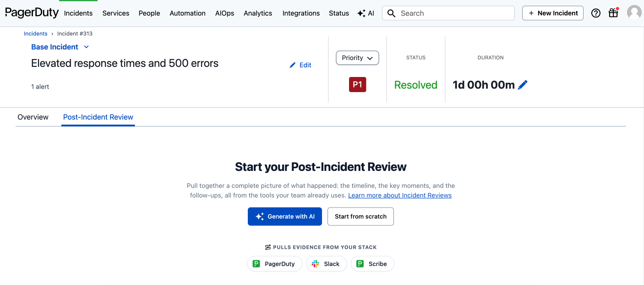Click the Slack evidence source chip
Viewport: 644px width, 285px height.
(x=326, y=264)
